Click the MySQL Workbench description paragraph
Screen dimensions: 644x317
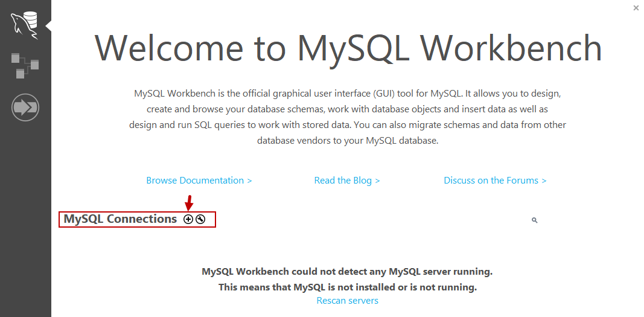pos(348,117)
